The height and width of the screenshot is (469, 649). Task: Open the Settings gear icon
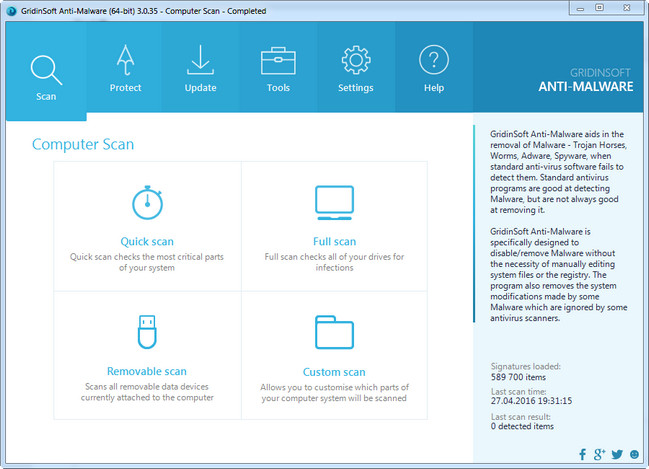[x=356, y=60]
